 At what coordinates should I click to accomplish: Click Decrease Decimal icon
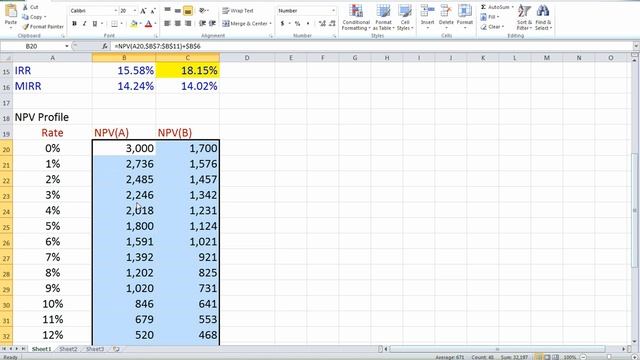tap(332, 24)
